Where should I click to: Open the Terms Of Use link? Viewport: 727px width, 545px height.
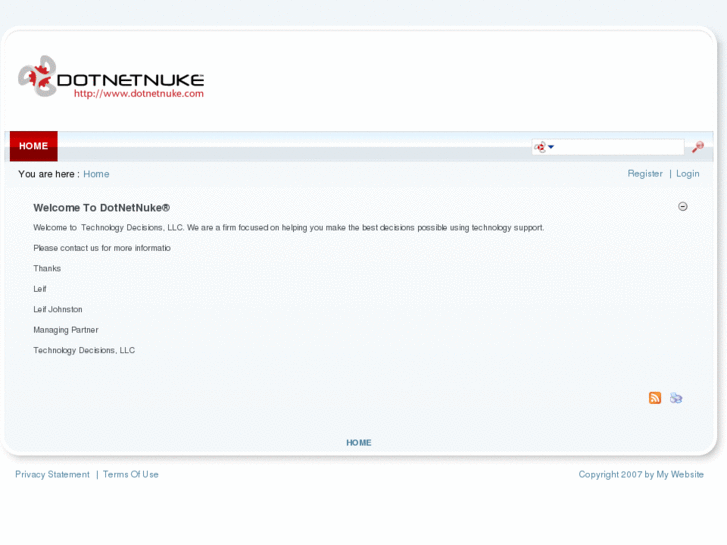click(131, 474)
